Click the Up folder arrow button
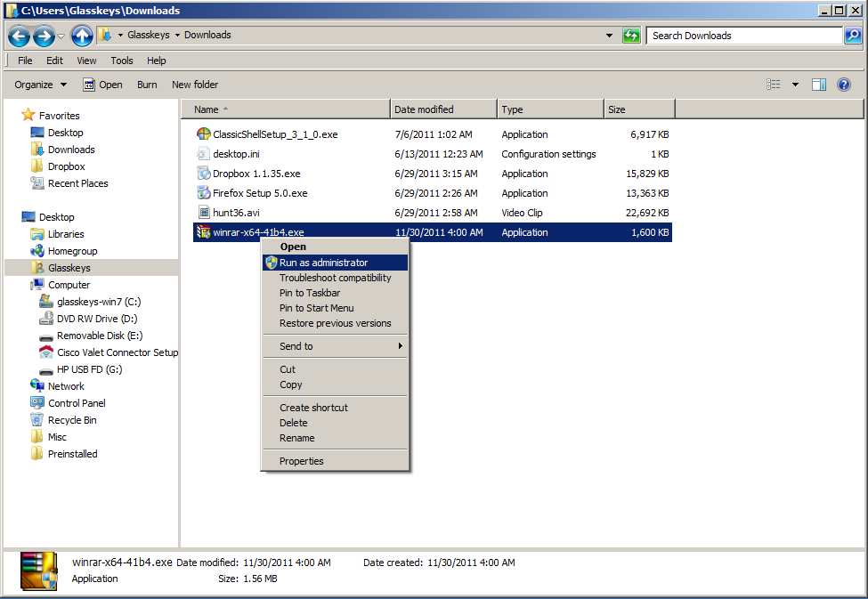 point(82,36)
